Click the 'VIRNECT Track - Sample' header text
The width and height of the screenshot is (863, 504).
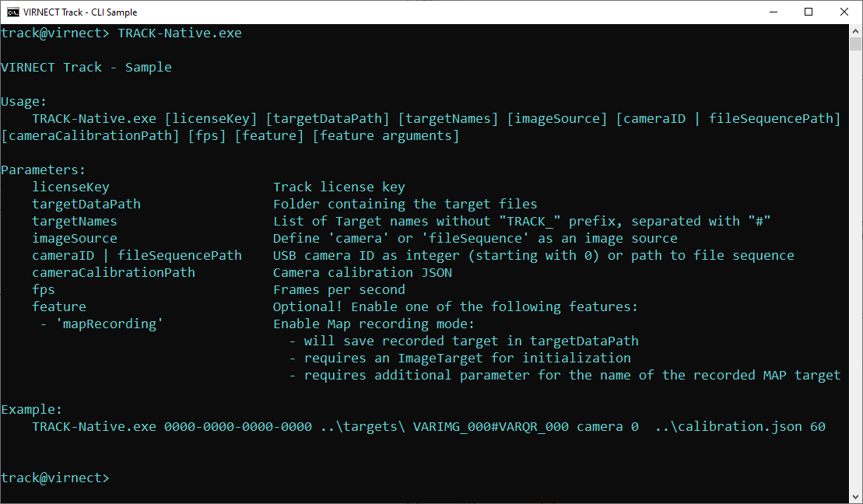[x=86, y=68]
